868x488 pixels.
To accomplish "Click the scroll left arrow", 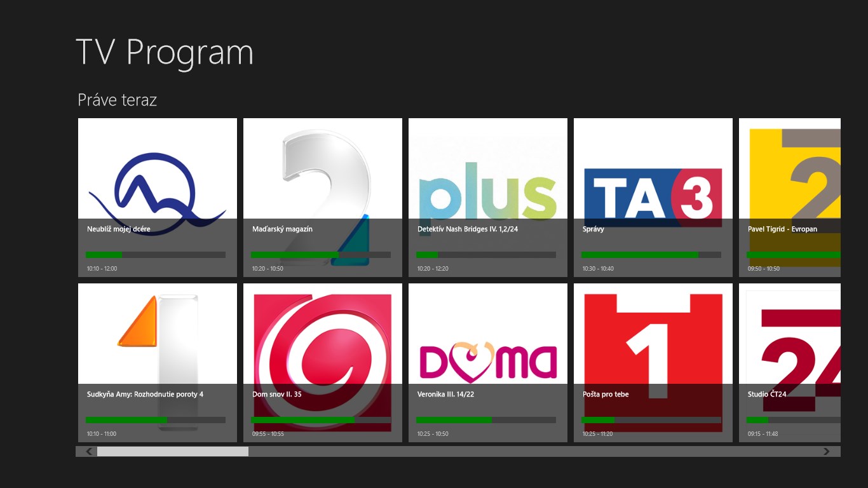I will click(x=89, y=452).
